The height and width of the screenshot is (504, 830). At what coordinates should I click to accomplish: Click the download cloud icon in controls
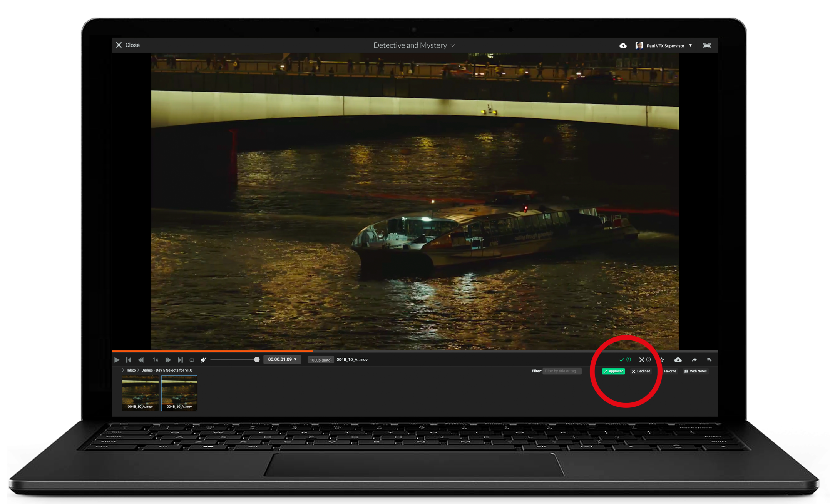[x=678, y=360]
